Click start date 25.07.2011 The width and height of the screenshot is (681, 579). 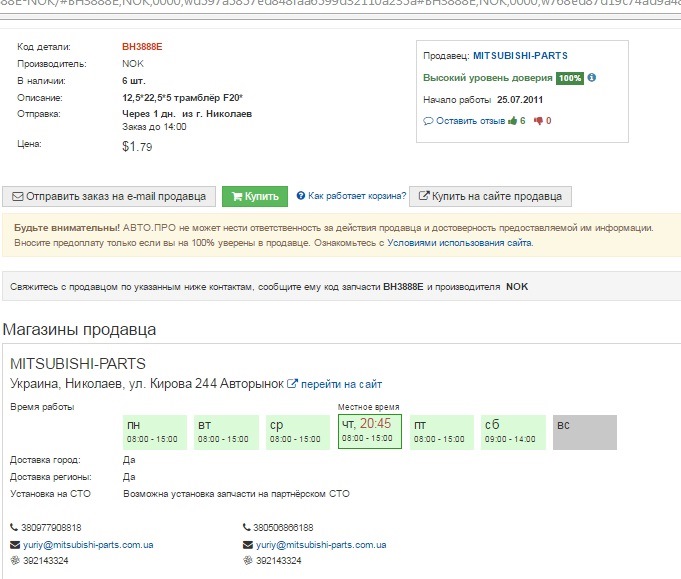click(x=520, y=100)
